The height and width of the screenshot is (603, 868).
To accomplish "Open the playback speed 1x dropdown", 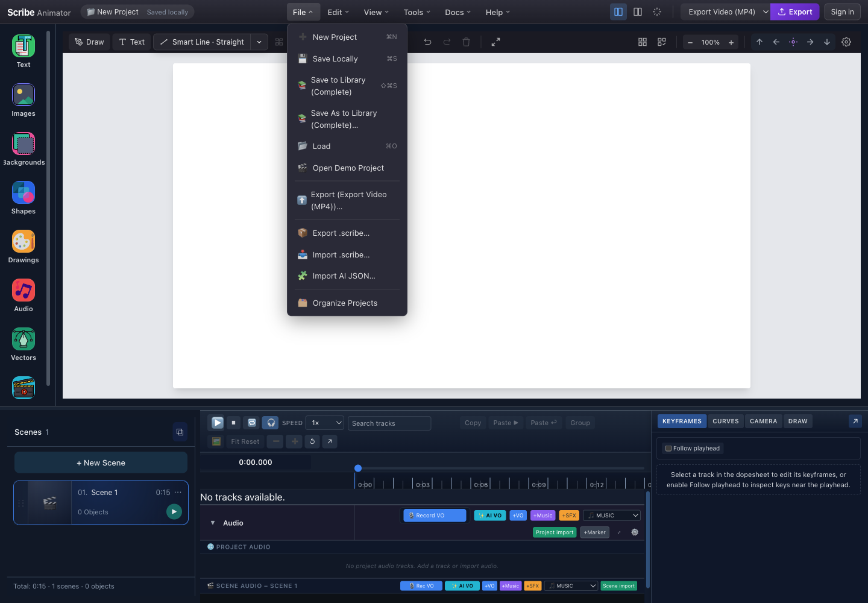I will [325, 423].
